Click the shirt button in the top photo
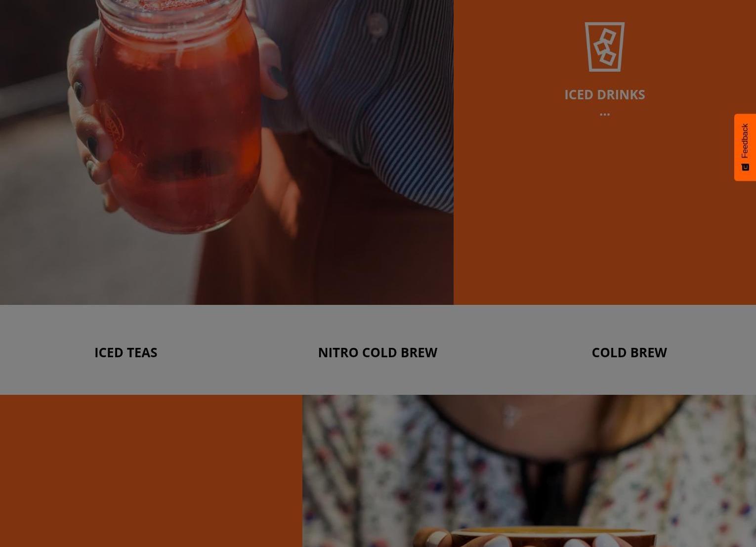Screen dimensions: 756x547 coord(377,25)
